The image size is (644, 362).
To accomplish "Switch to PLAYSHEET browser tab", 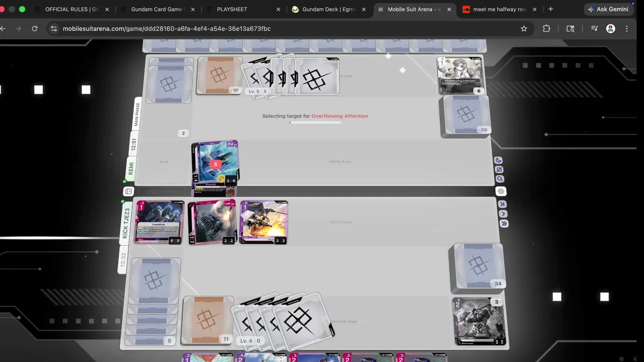I will point(232,9).
